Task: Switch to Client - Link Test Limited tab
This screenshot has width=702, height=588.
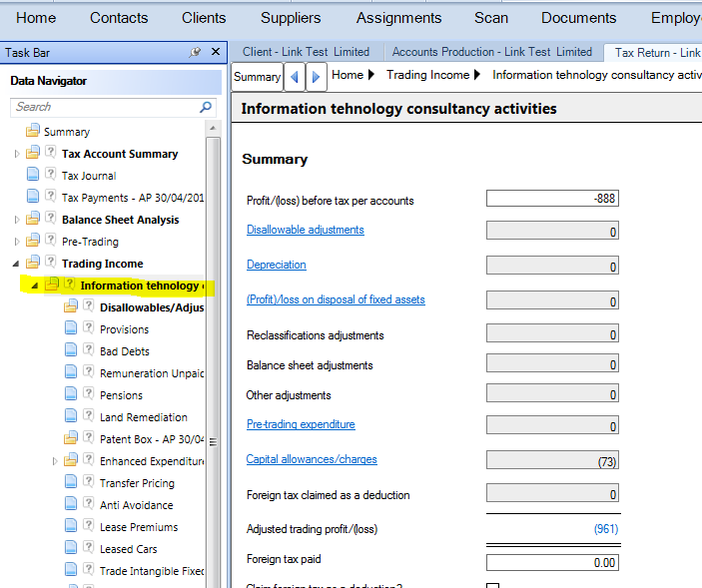Action: point(306,52)
